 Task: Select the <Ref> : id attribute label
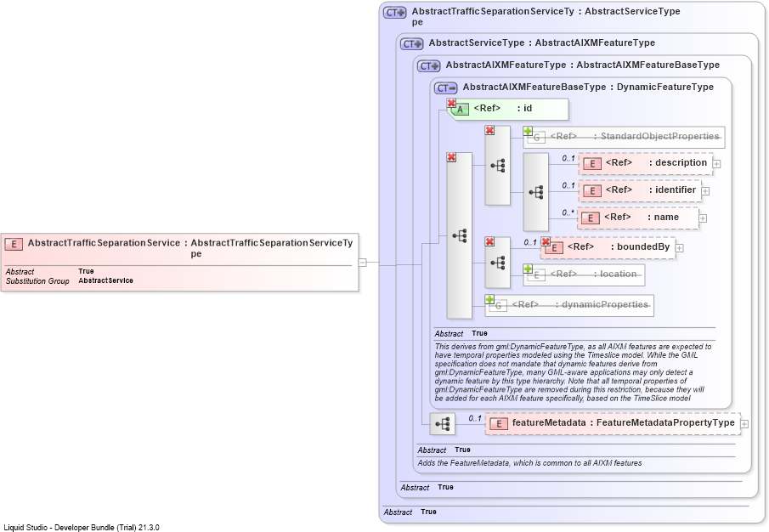click(x=503, y=109)
